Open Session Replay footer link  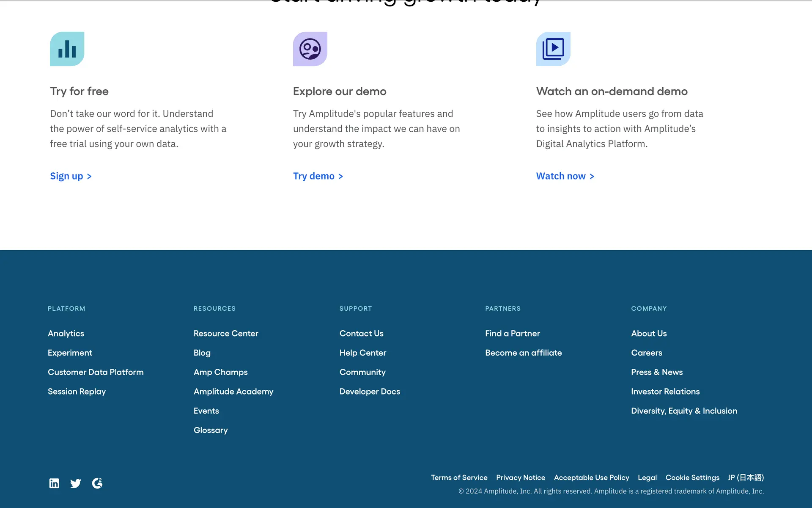(77, 392)
